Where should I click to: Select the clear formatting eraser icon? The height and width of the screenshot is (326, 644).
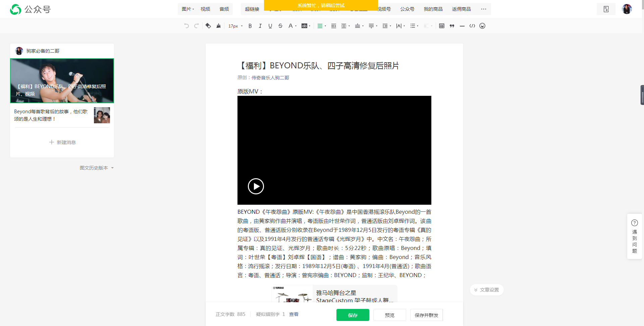tap(208, 26)
